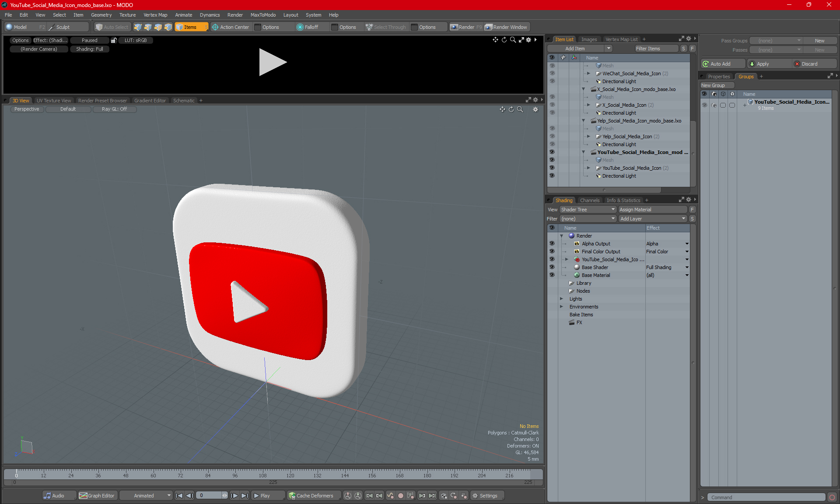Toggle visibility of Final Color Output layer

(552, 252)
